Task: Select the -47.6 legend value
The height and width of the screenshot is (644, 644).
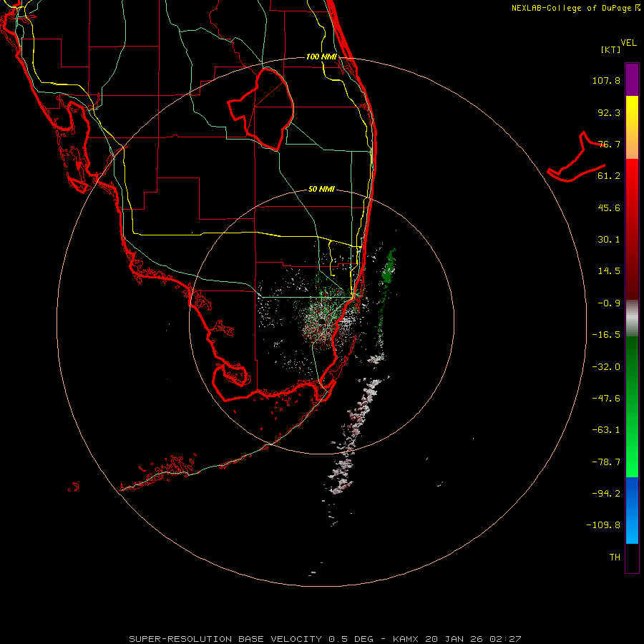Action: click(x=606, y=399)
